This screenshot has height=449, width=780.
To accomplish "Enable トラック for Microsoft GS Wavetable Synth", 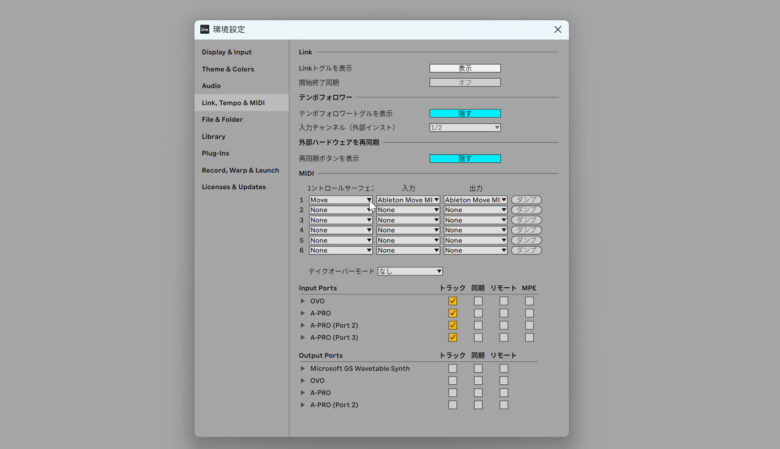I will (453, 369).
